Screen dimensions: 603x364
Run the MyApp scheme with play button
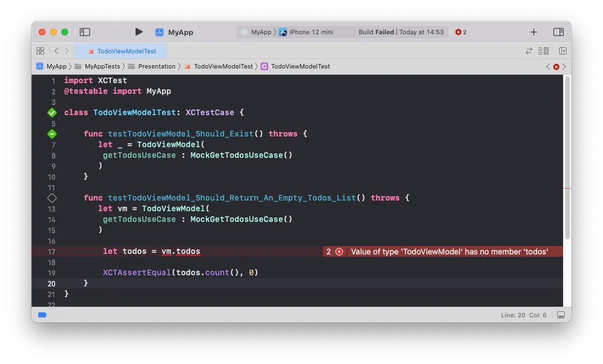coord(139,32)
